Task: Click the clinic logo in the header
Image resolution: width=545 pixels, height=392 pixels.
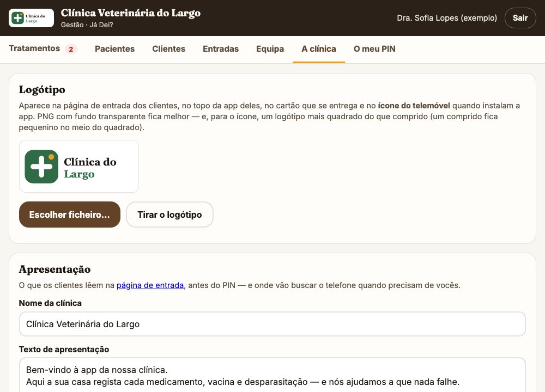Action: (31, 18)
